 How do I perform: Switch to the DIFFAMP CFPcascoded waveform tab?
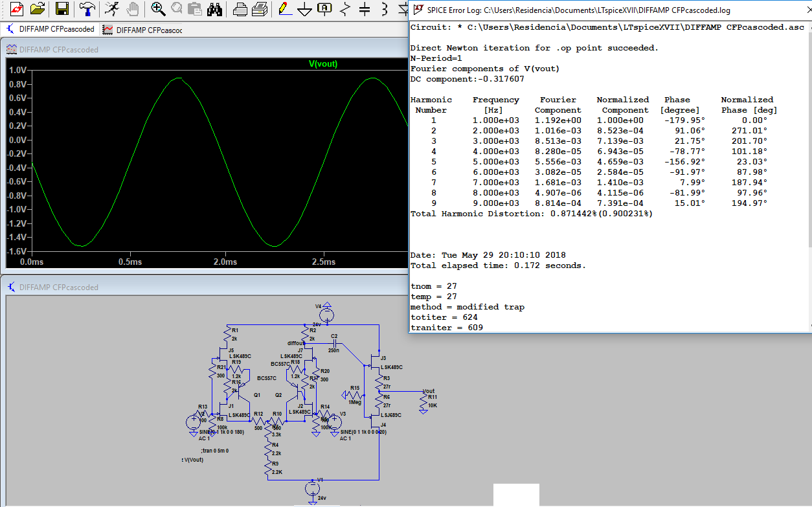142,30
